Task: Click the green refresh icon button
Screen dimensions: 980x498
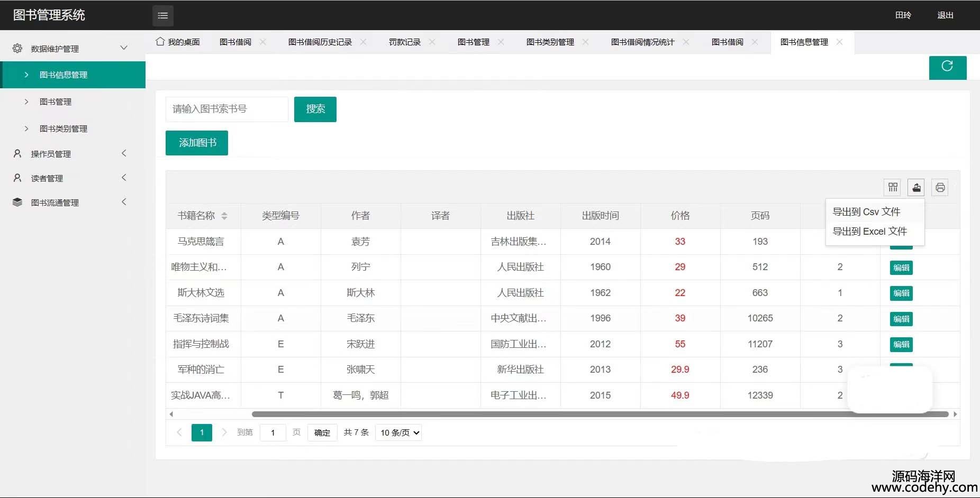Action: tap(947, 67)
